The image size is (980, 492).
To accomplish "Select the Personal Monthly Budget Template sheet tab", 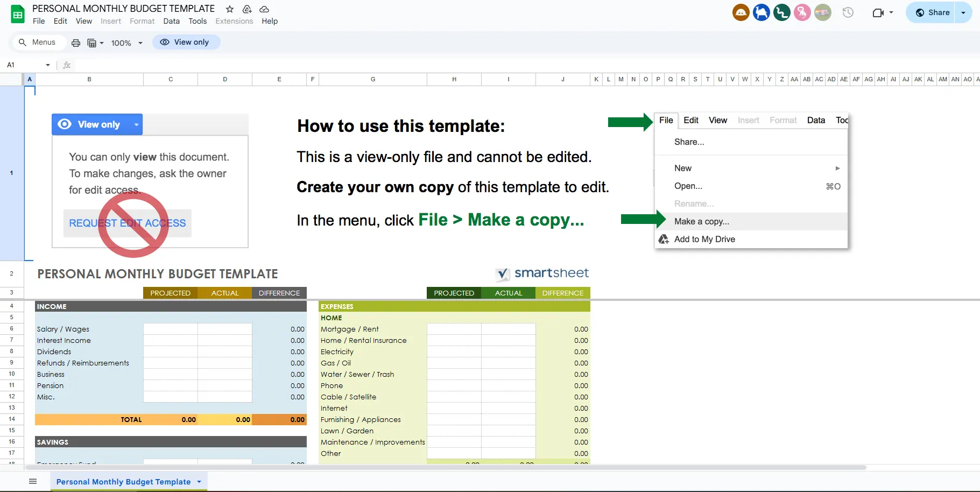I will [123, 482].
